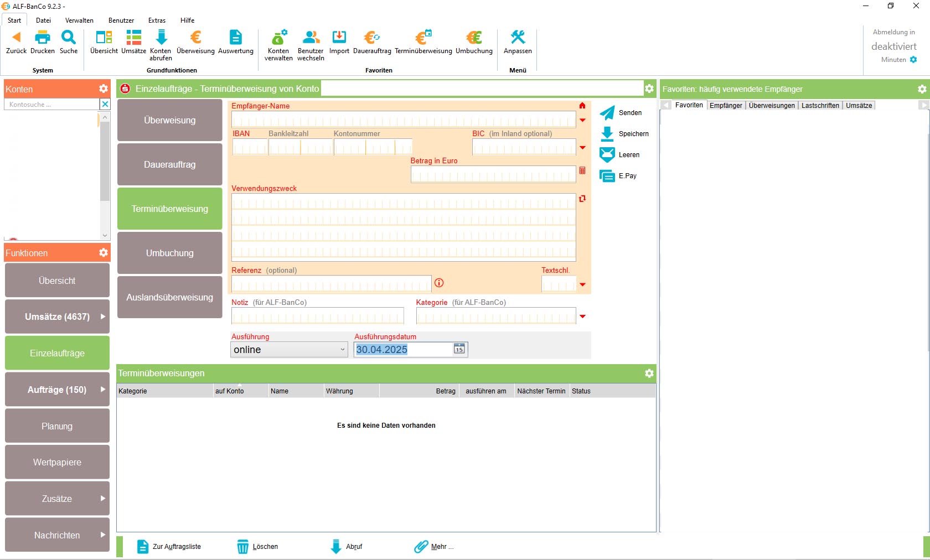The image size is (930, 560).
Task: Open the Konten panel settings gear
Action: pos(104,89)
